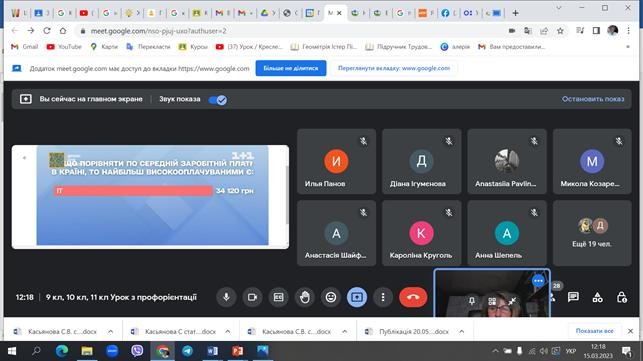The image size is (643, 361).
Task: Raise hand in the meeting
Action: (x=305, y=297)
